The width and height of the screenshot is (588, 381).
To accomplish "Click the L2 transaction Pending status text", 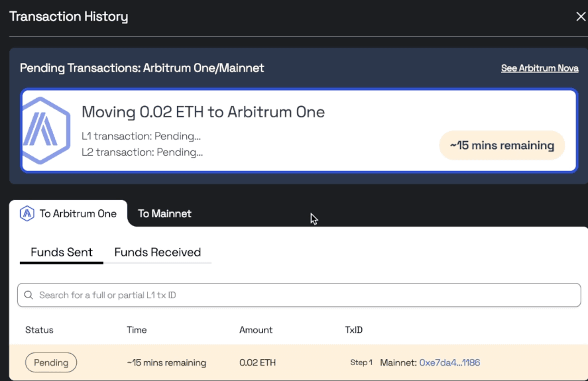I will pyautogui.click(x=142, y=152).
